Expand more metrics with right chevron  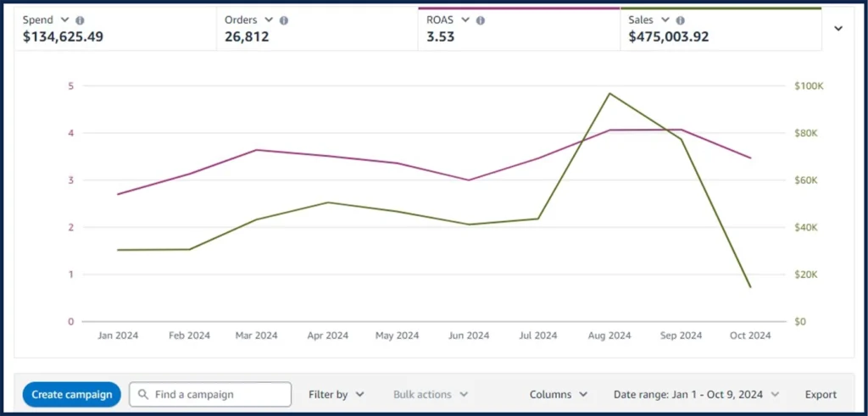838,29
